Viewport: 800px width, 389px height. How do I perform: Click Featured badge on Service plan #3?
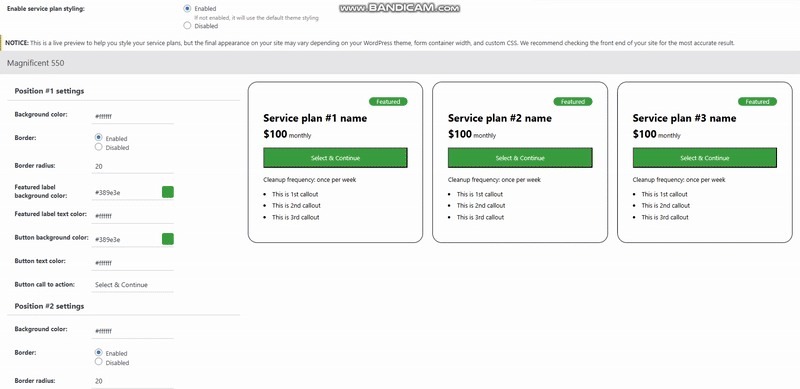(757, 102)
